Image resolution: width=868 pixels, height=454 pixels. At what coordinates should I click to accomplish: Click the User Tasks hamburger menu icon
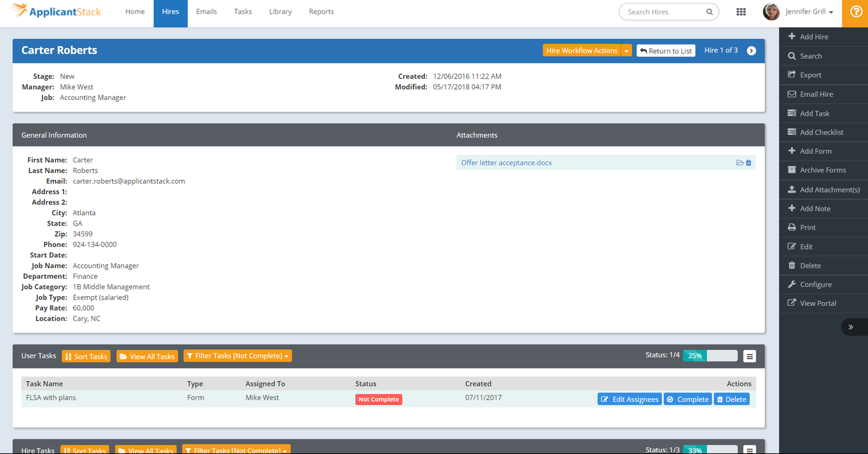pos(749,356)
